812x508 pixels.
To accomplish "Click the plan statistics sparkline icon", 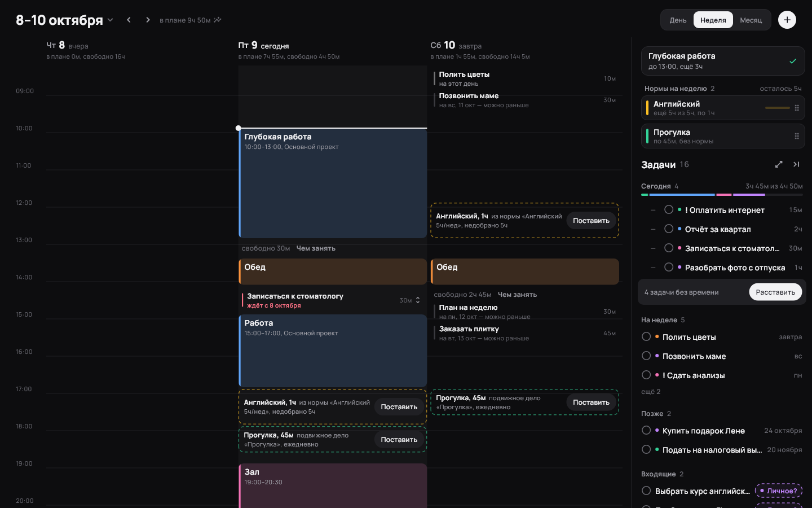I will (x=218, y=20).
